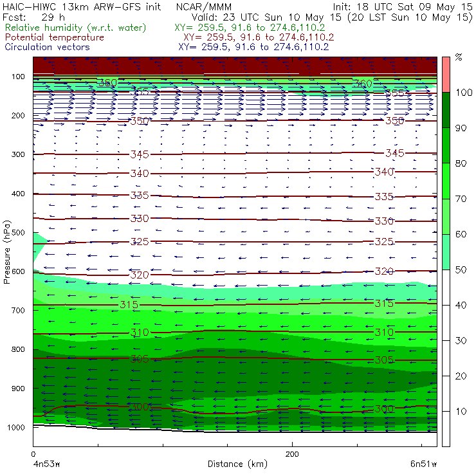Pick the 60-70% light green colorbar swatch

pos(446,216)
